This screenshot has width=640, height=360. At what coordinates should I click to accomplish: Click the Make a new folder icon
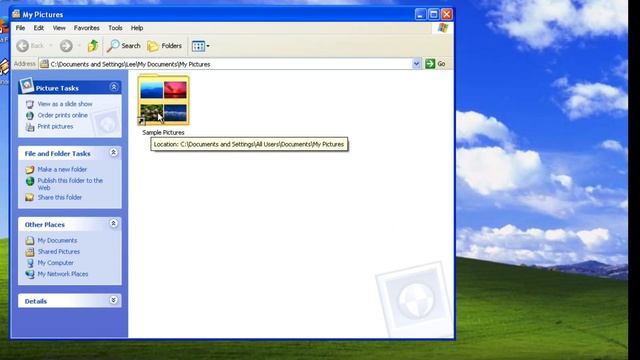(30, 169)
